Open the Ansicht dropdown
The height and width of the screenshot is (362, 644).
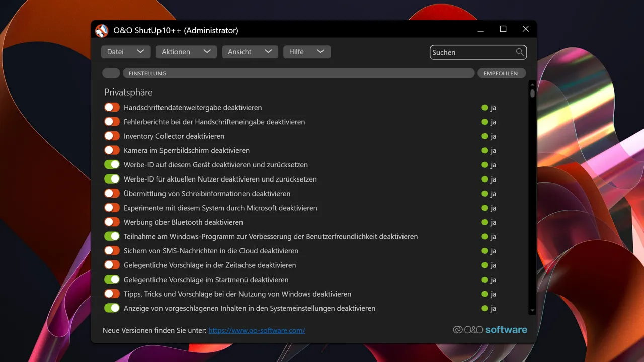click(250, 52)
